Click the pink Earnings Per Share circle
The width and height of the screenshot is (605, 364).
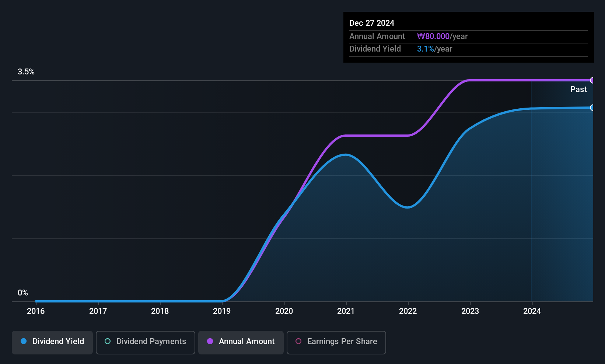point(298,341)
